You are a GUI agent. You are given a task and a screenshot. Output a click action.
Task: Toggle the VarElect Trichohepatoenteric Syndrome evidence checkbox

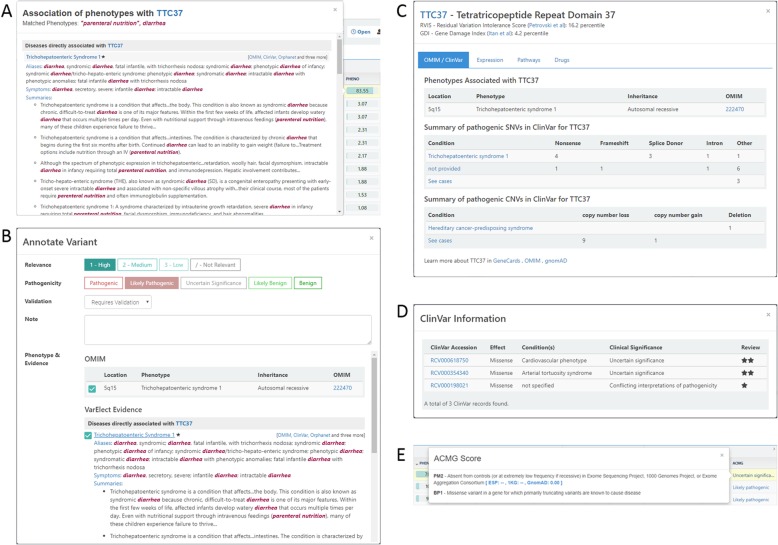[x=87, y=435]
